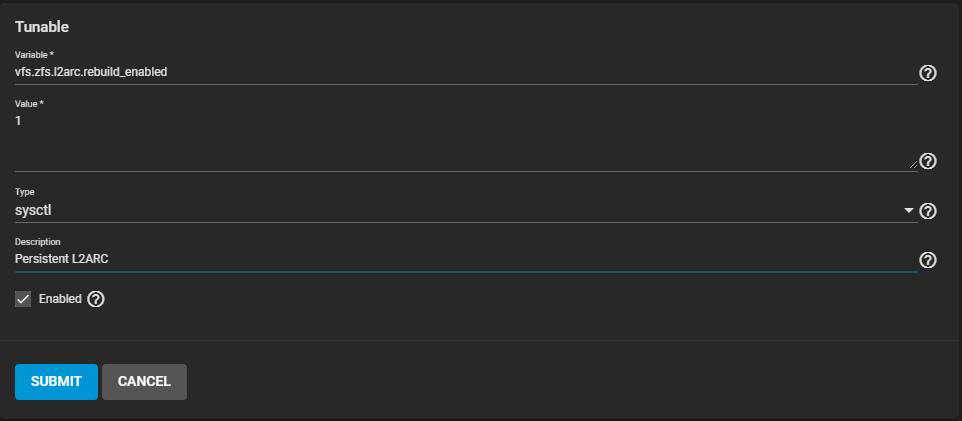Click the Value textarea resize handle

(912, 165)
